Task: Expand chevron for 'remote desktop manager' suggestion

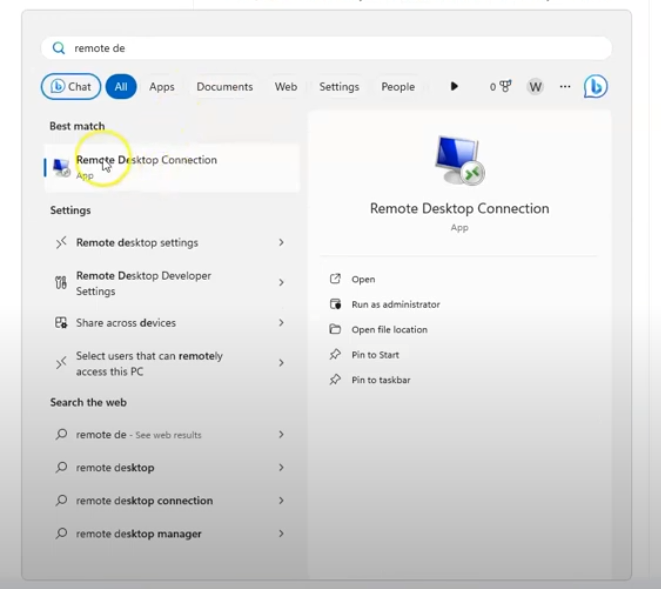Action: point(281,533)
